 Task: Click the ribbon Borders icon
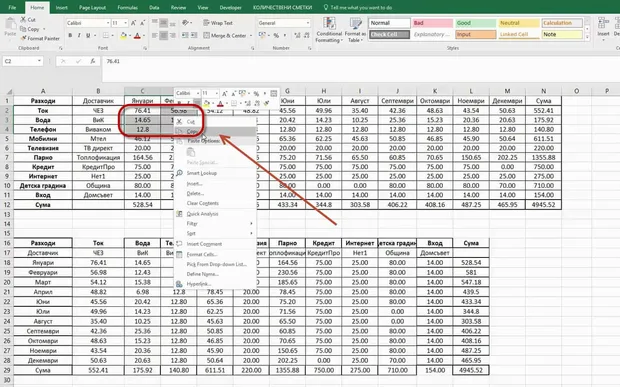click(x=106, y=36)
